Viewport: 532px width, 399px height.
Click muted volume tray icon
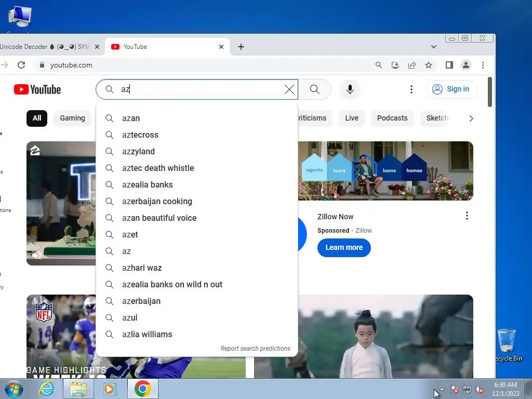tap(480, 390)
